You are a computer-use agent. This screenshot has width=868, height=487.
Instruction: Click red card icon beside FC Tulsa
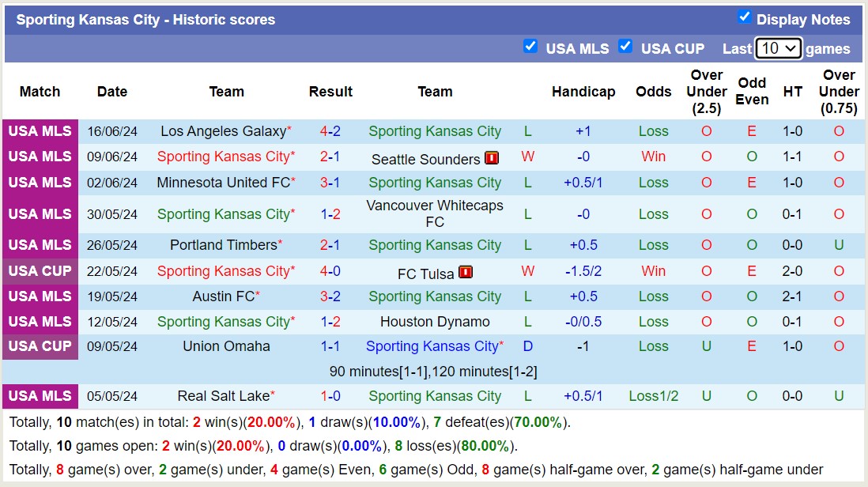(466, 273)
